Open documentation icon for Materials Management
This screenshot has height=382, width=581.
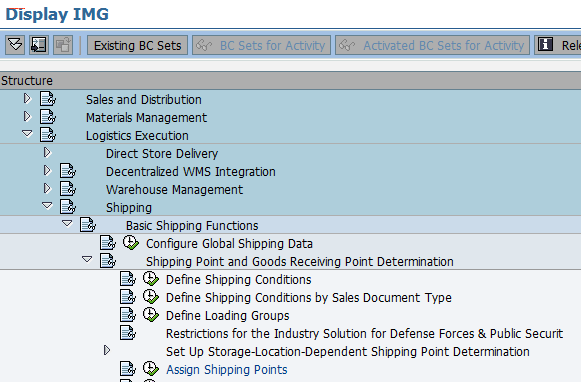coord(48,117)
